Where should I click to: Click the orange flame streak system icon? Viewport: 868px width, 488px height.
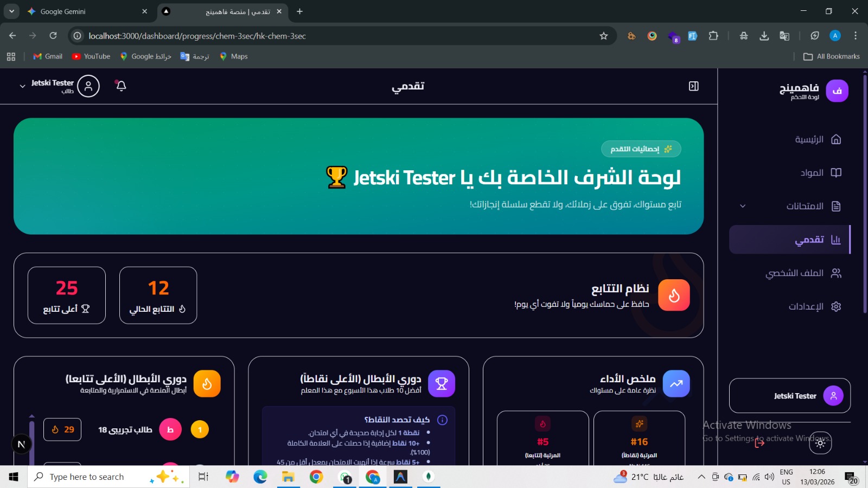click(x=674, y=295)
